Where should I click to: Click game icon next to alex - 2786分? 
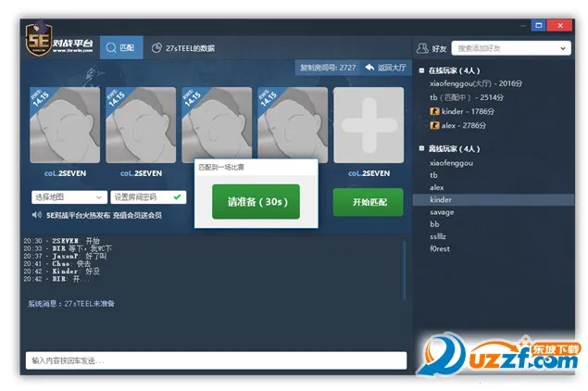[x=433, y=125]
